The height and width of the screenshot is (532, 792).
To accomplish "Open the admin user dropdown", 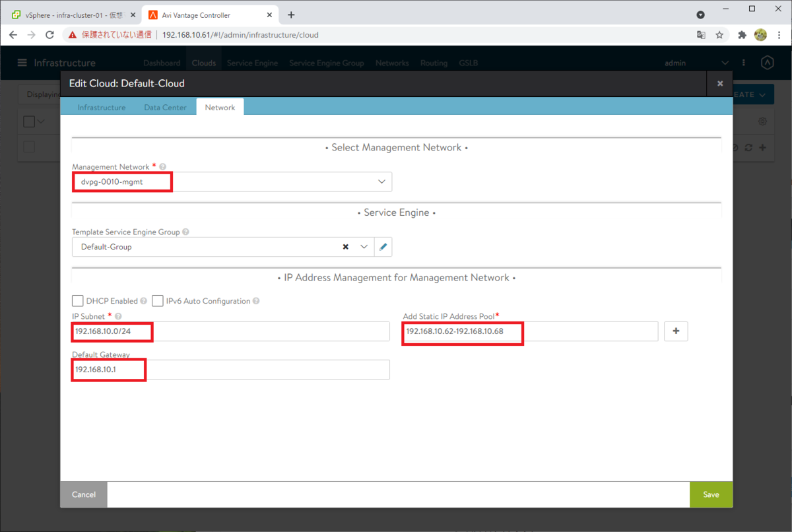I will point(697,63).
